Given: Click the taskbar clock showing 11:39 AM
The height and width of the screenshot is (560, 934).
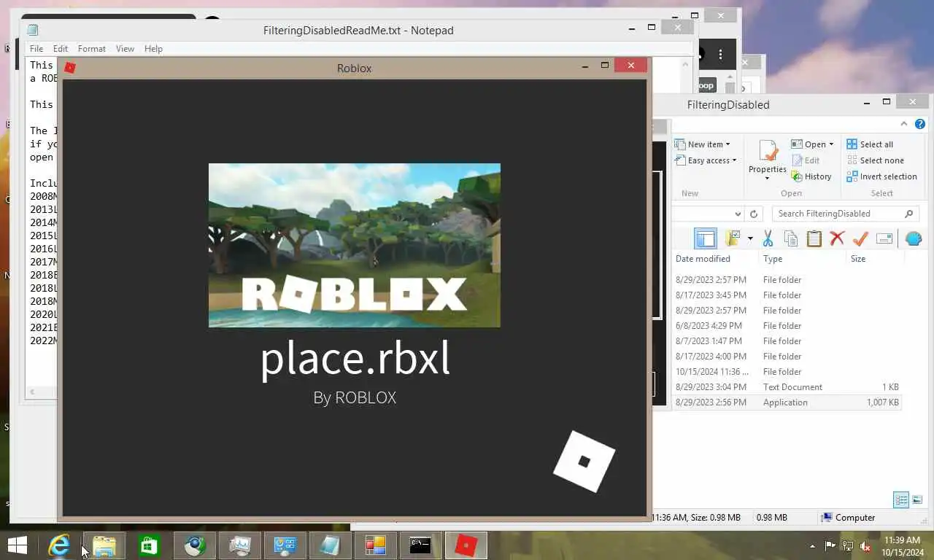Looking at the screenshot, I should (x=901, y=545).
